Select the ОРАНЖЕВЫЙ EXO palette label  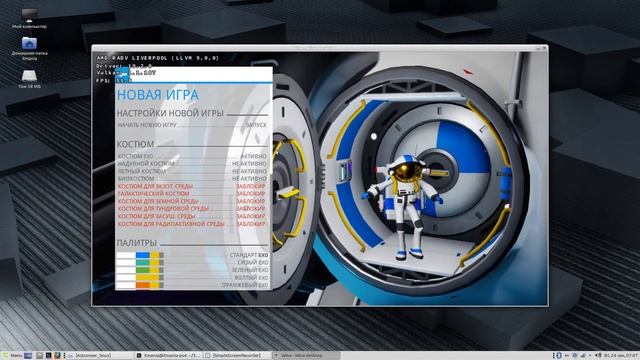point(245,285)
